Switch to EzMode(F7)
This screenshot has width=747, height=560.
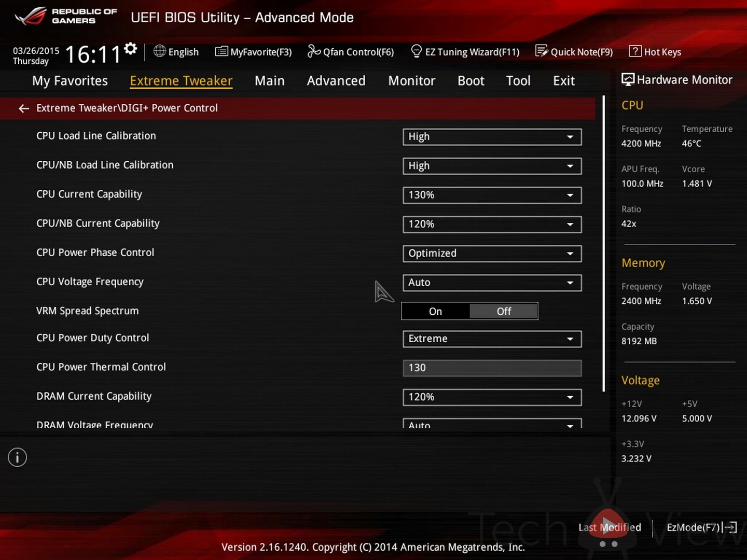point(701,527)
